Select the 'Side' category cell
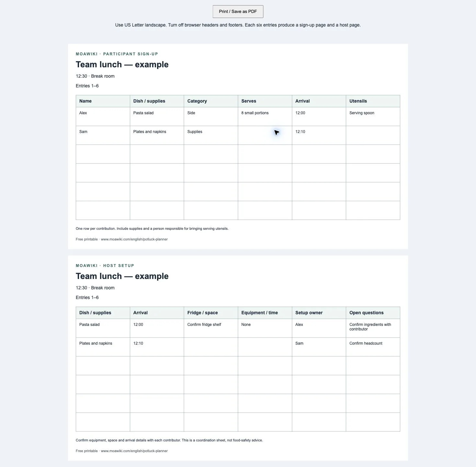Screen dimensions: 476x467 pos(211,117)
